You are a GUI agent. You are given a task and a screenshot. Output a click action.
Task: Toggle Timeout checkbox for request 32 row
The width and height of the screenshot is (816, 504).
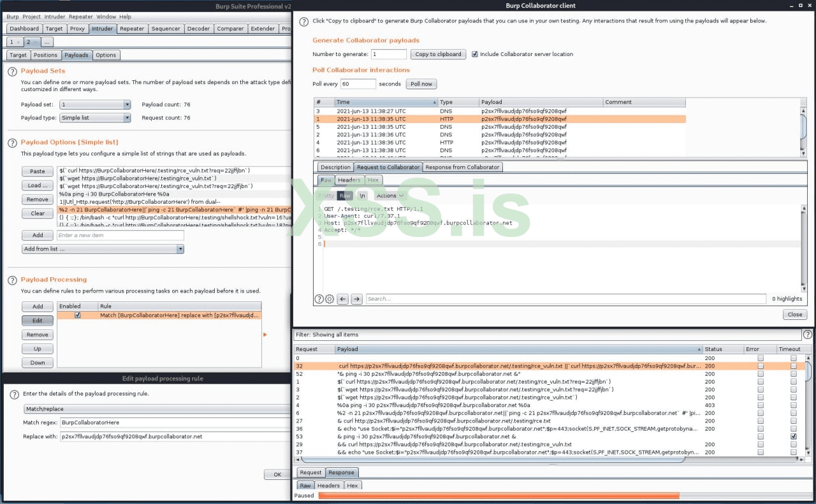pos(794,366)
